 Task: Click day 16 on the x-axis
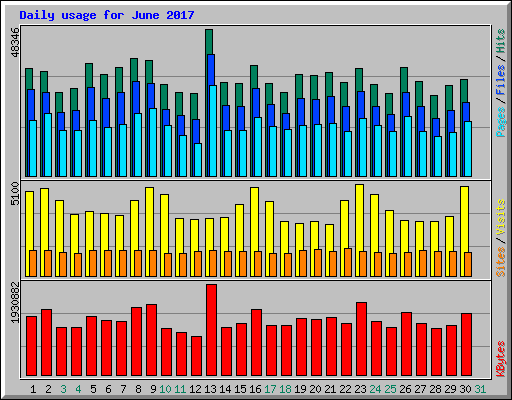255,389
